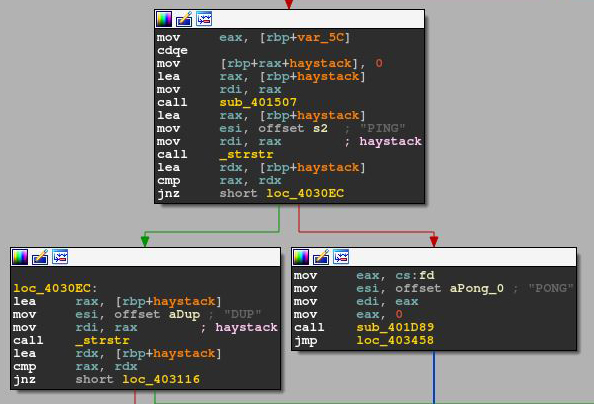Jump to loc_4030EC in top block's jnz
Viewport: 594px width, 404px height.
click(305, 193)
